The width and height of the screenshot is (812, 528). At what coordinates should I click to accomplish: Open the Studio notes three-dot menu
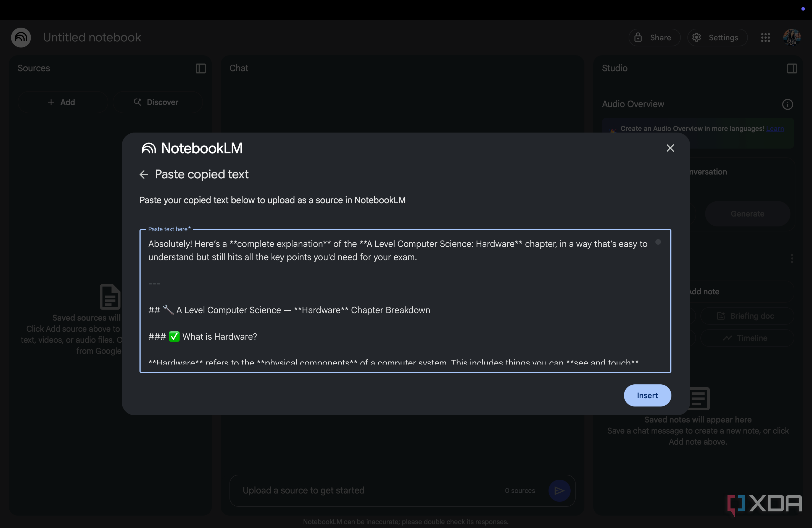pos(792,258)
